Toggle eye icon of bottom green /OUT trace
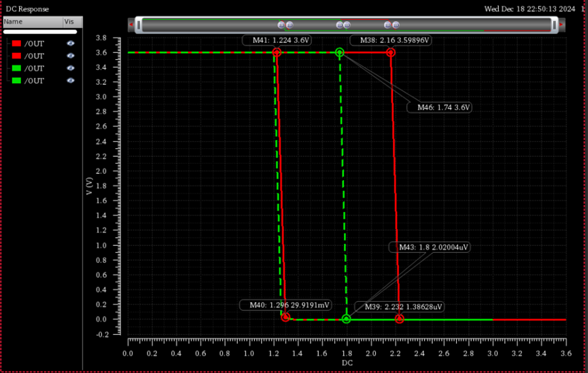Image resolution: width=588 pixels, height=373 pixels. coord(71,81)
